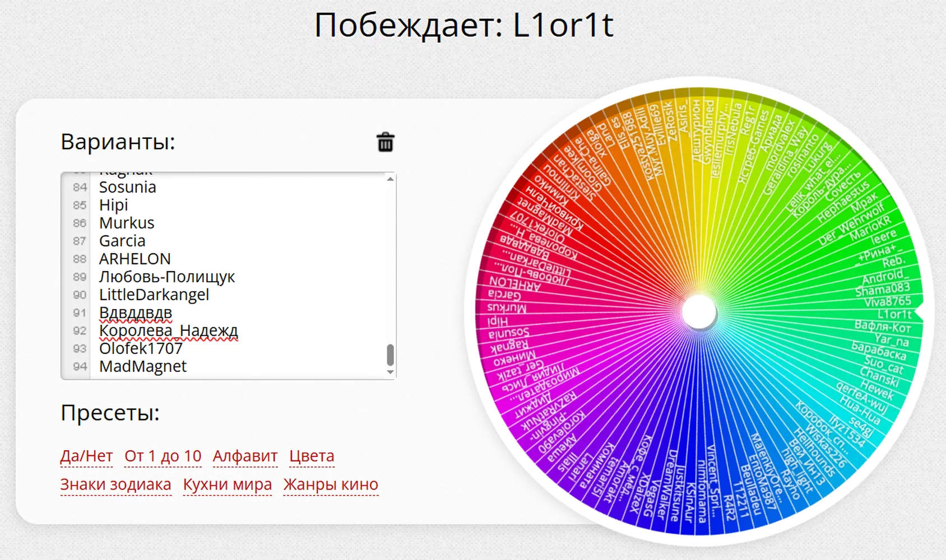Click the Победает: L1or1t heading
The width and height of the screenshot is (946, 560).
coord(464,25)
